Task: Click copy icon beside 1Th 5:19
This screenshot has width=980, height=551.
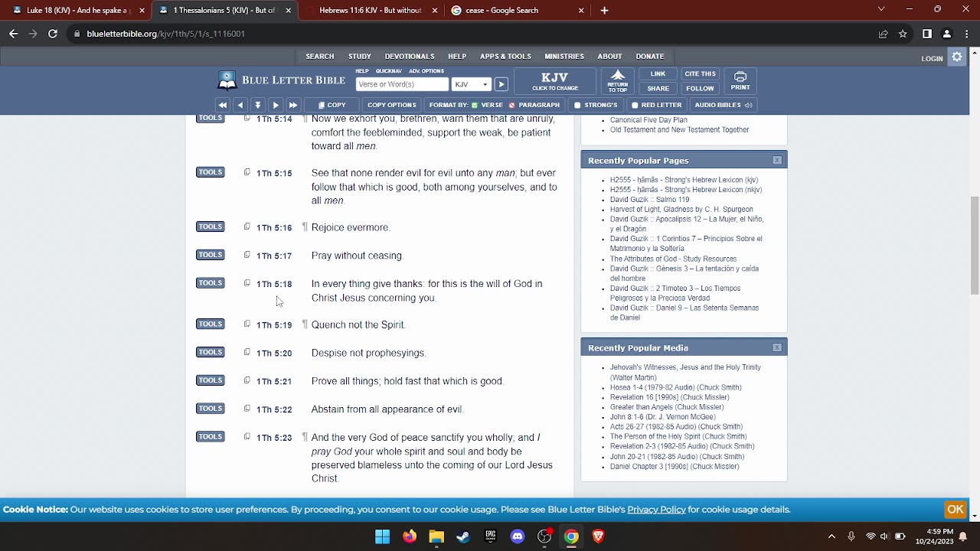Action: point(247,324)
